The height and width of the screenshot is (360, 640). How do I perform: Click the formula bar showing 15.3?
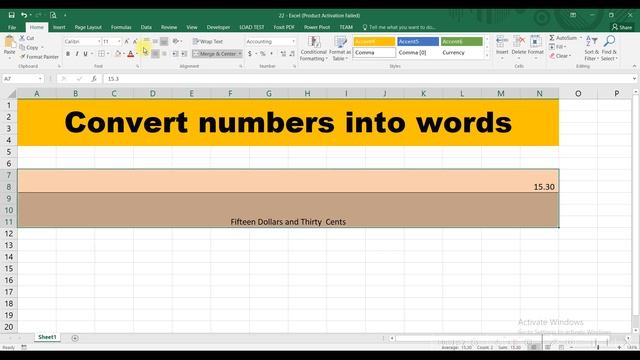[367, 79]
